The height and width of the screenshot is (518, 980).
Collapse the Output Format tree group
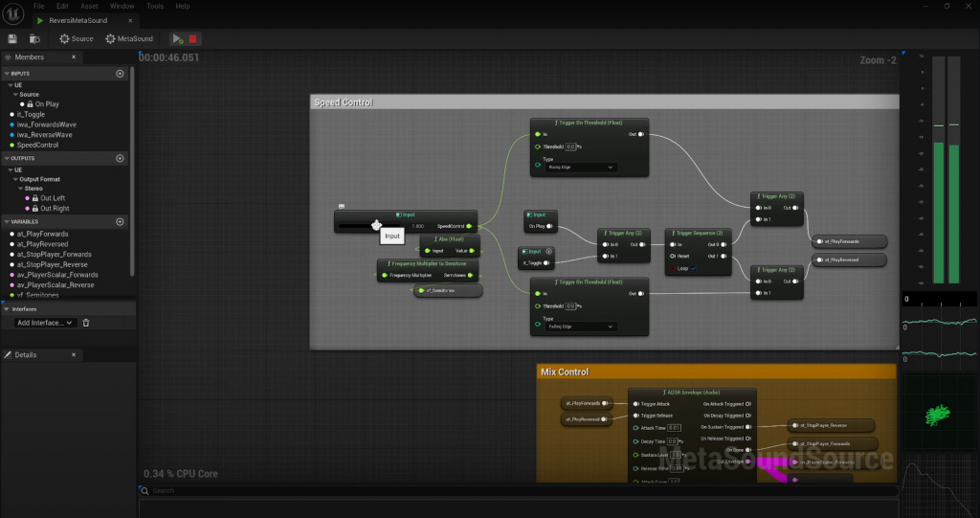15,180
